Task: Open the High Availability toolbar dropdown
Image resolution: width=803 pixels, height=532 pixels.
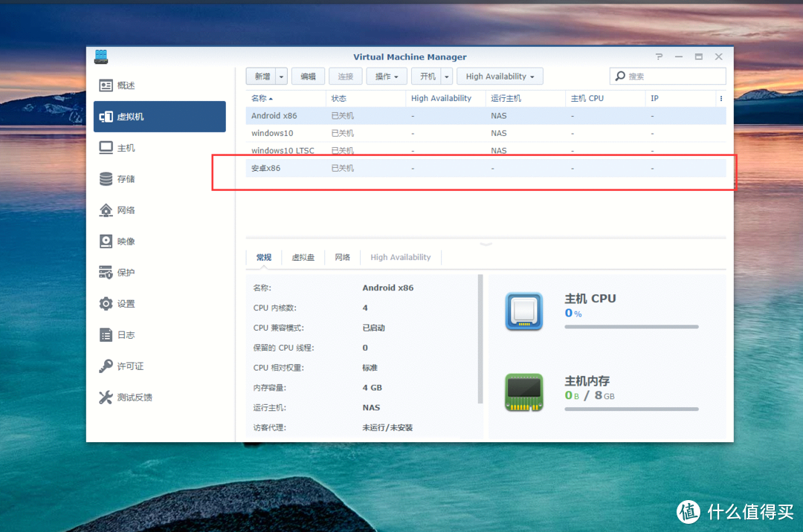Action: (500, 77)
